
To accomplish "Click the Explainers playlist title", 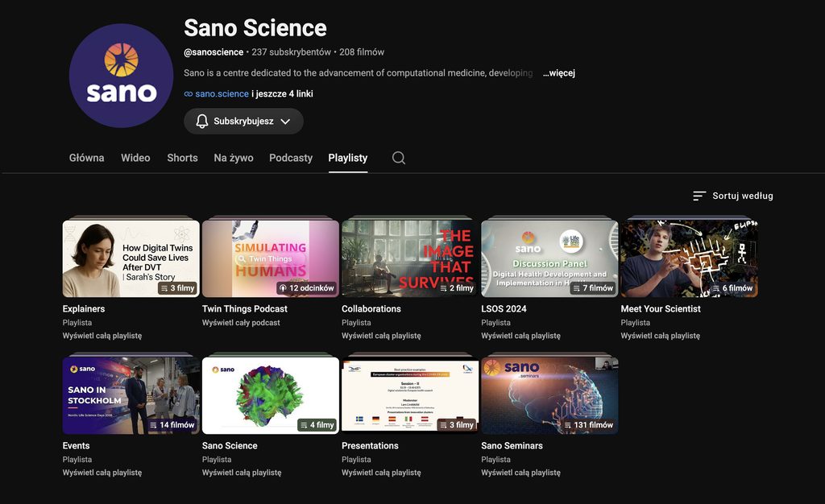I will coord(84,309).
